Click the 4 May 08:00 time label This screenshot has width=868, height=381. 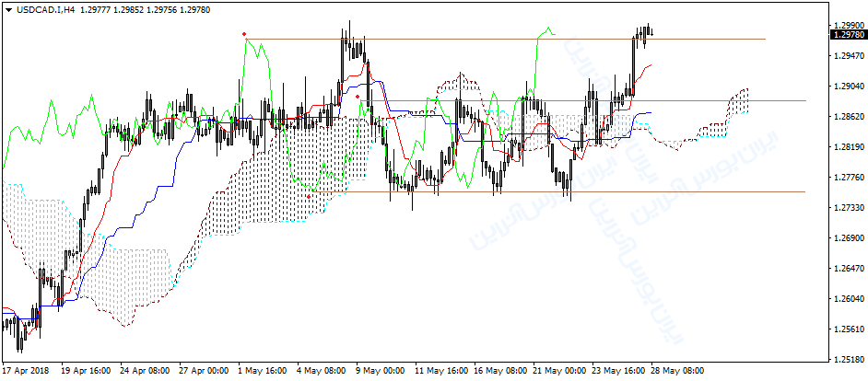320,371
